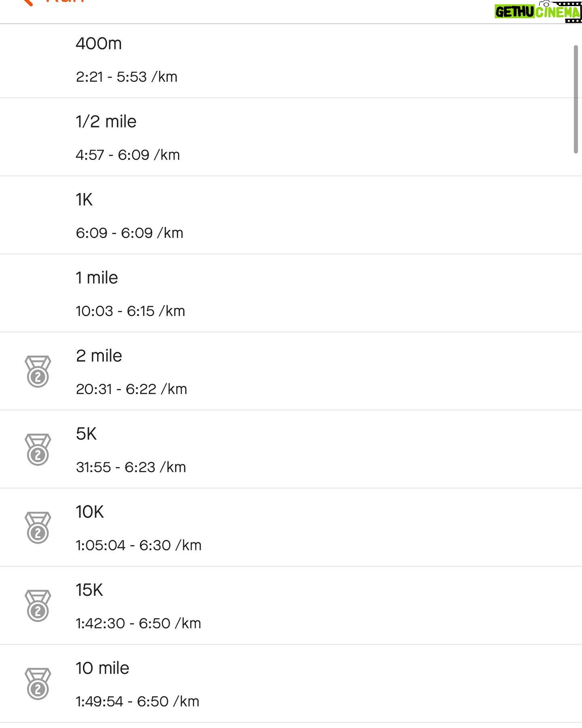The height and width of the screenshot is (728, 582).
Task: Tap the 10 mile second-place medal icon
Action: [x=38, y=684]
